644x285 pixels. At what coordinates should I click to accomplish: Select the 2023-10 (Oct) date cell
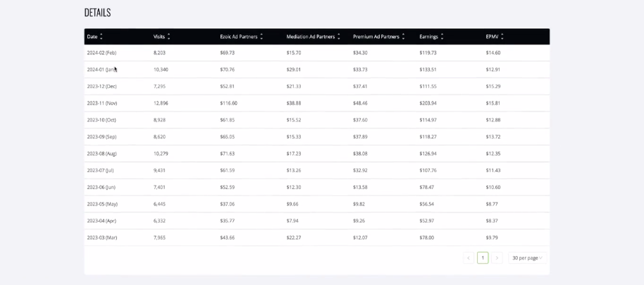pos(101,120)
